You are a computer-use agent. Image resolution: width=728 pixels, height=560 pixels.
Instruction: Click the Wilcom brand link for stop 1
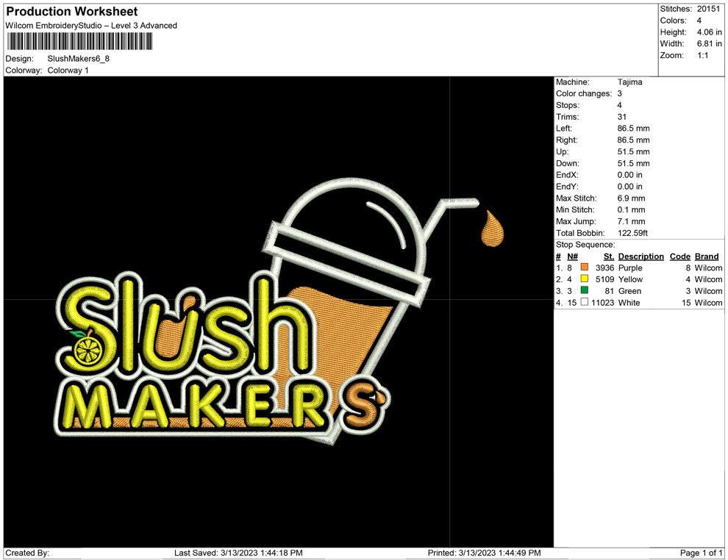pos(707,268)
